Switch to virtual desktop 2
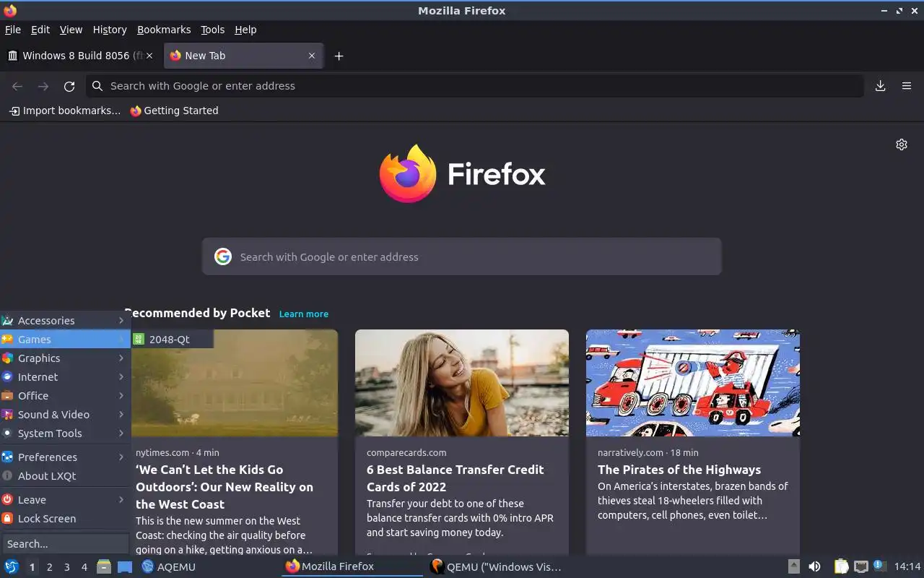 click(49, 567)
